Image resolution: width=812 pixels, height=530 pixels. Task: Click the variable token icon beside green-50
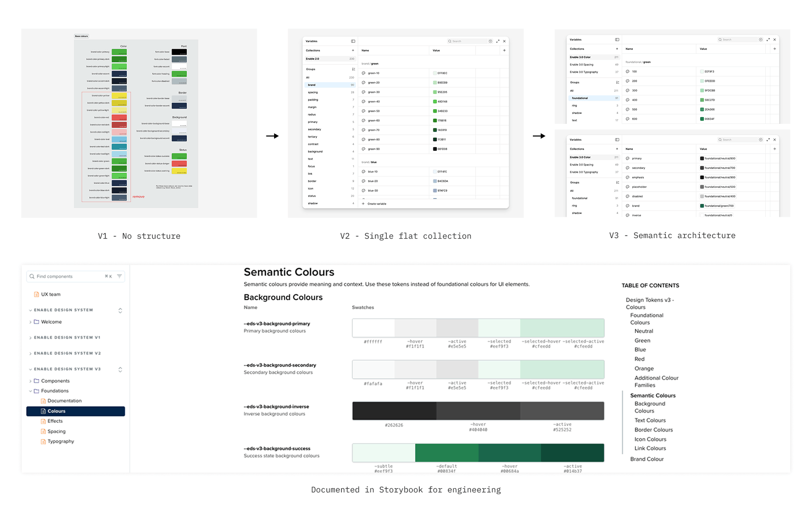coord(363,111)
